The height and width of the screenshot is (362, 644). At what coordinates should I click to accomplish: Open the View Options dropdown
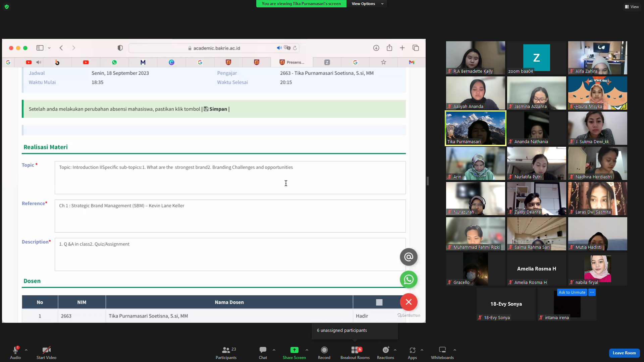coord(367,4)
